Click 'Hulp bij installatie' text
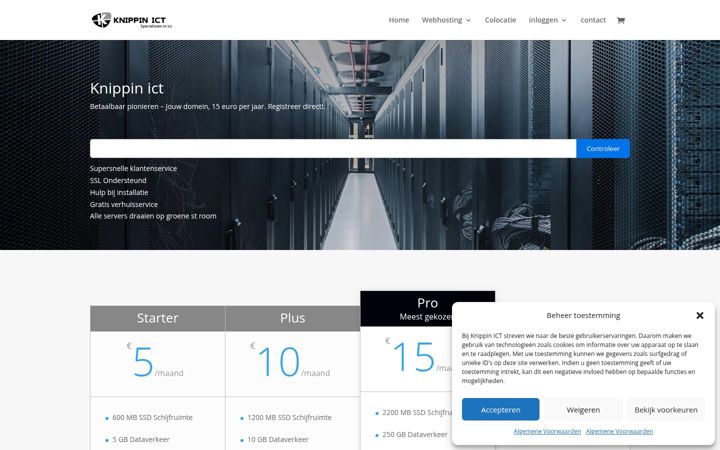 (119, 192)
